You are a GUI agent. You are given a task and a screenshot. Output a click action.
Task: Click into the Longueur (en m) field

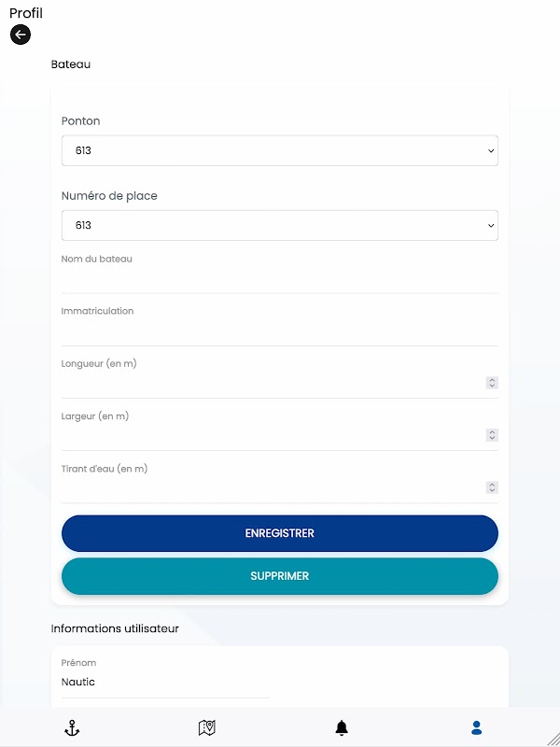click(x=271, y=383)
